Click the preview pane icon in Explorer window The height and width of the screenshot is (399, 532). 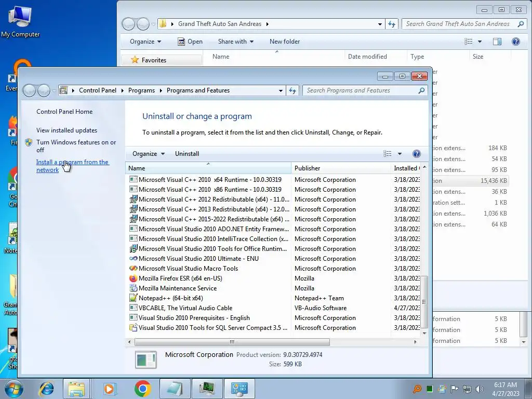click(497, 42)
